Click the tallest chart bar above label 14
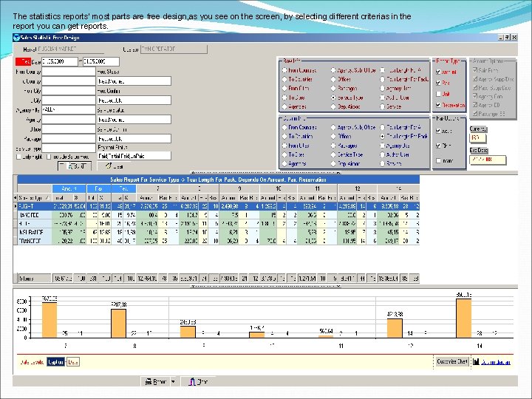The height and width of the screenshot is (399, 532). 463,318
